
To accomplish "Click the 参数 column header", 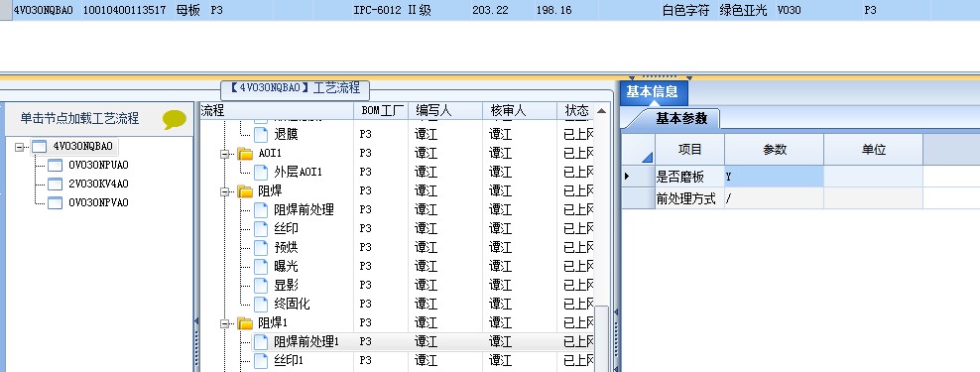I will 775,150.
